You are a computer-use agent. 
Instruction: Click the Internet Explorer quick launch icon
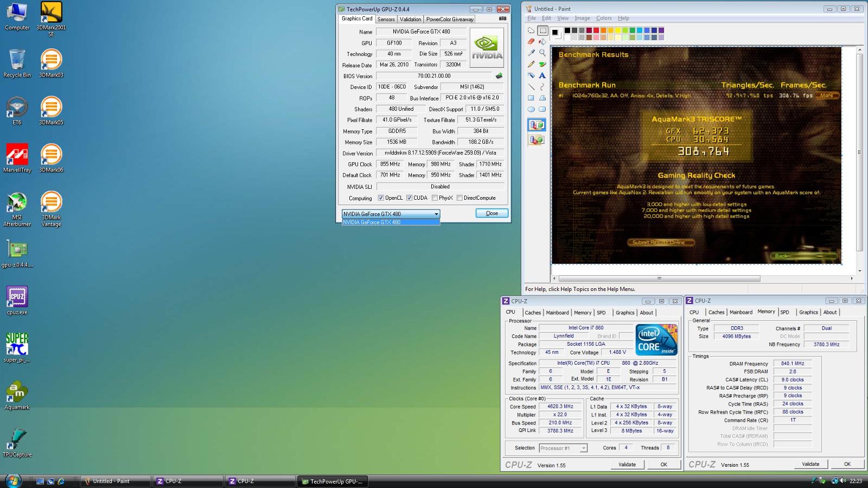(x=61, y=481)
